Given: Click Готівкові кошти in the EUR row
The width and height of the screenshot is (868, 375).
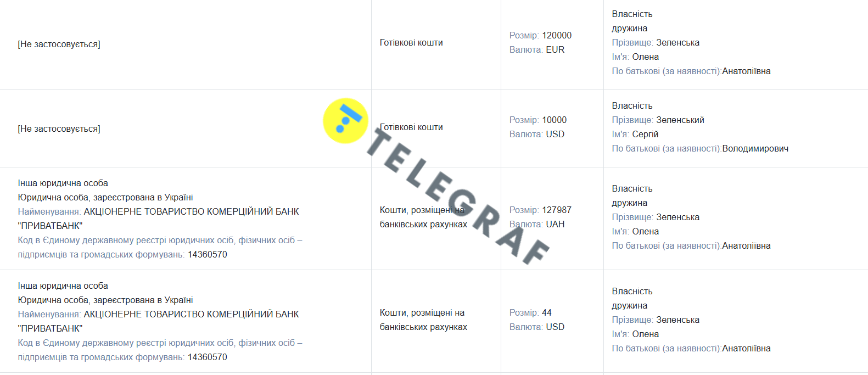Looking at the screenshot, I should 411,42.
